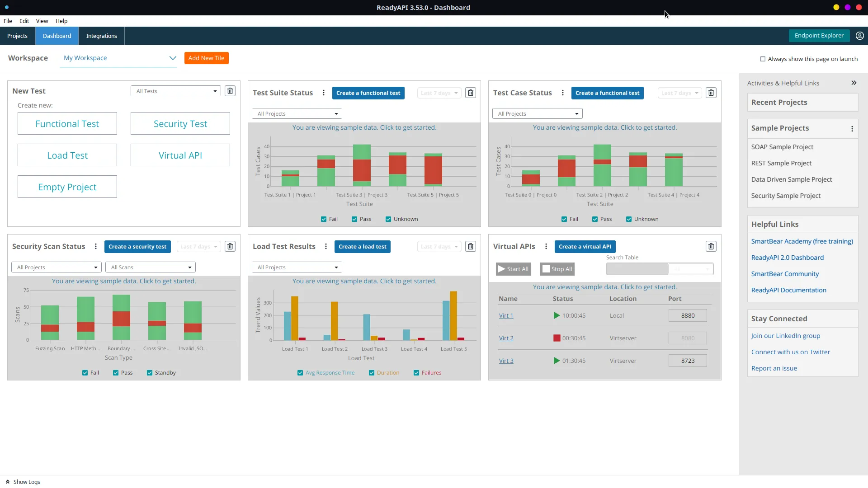Play the Virt 1 virtual API

[x=556, y=315]
